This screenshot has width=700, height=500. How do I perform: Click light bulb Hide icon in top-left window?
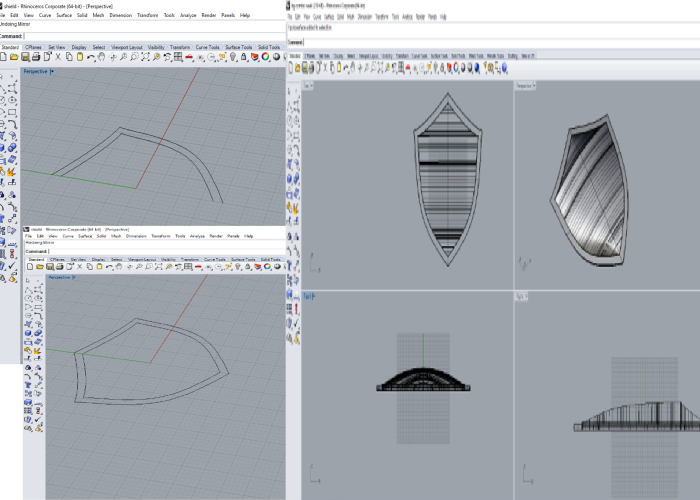pos(233,57)
